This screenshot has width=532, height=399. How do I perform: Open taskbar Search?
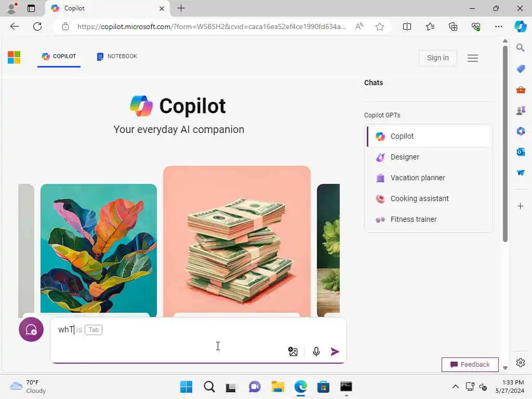tap(209, 387)
